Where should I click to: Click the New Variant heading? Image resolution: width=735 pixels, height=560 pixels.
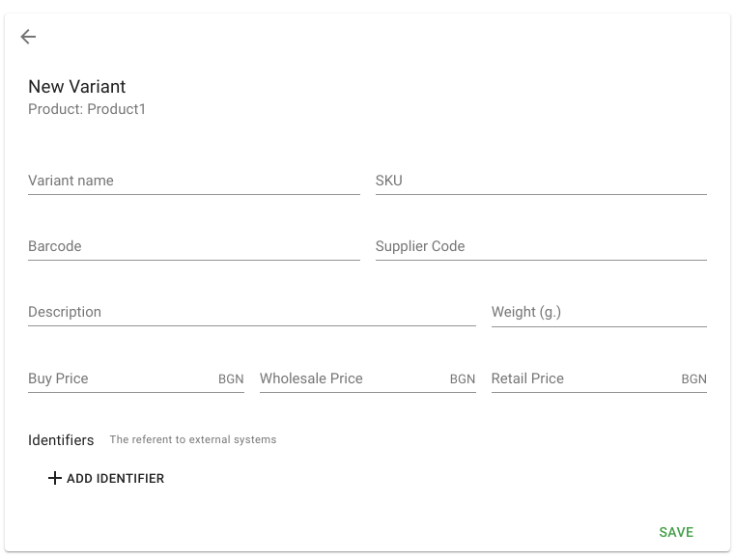[x=77, y=87]
